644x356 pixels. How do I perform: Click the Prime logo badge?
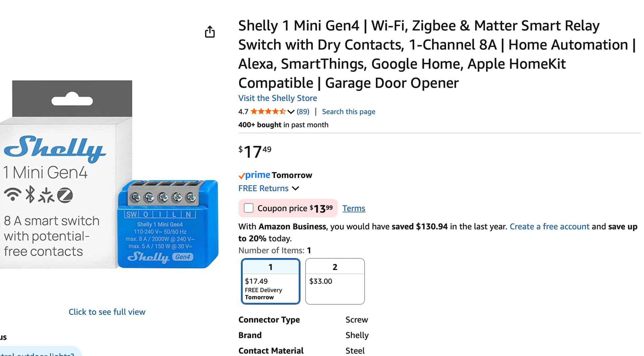click(254, 175)
